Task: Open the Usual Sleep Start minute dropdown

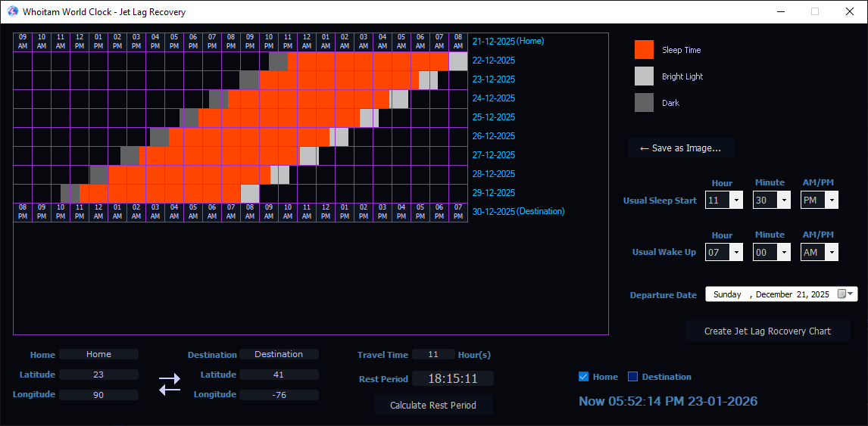Action: (x=784, y=201)
